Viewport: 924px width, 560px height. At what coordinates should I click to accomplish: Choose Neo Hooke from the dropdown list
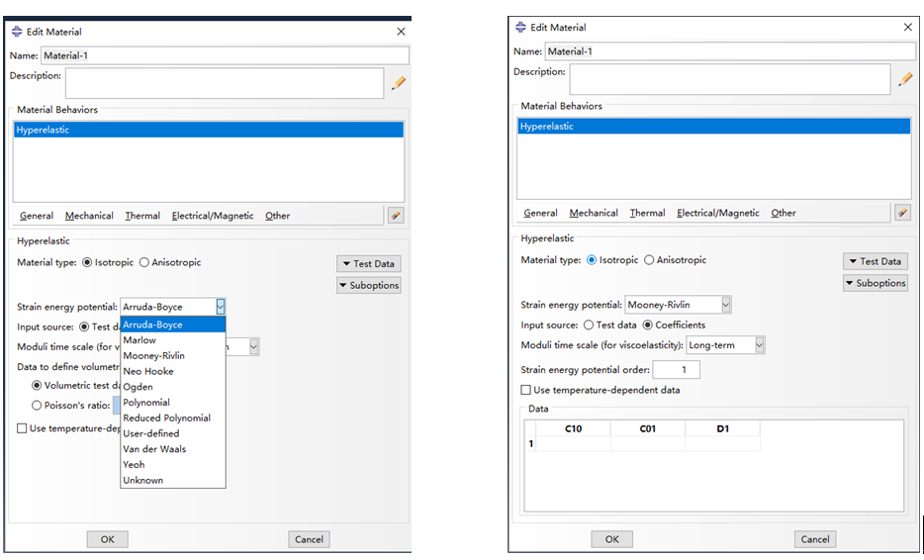click(173, 371)
